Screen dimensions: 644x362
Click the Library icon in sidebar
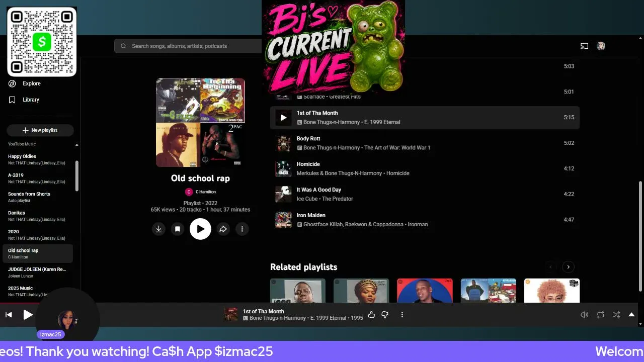13,100
